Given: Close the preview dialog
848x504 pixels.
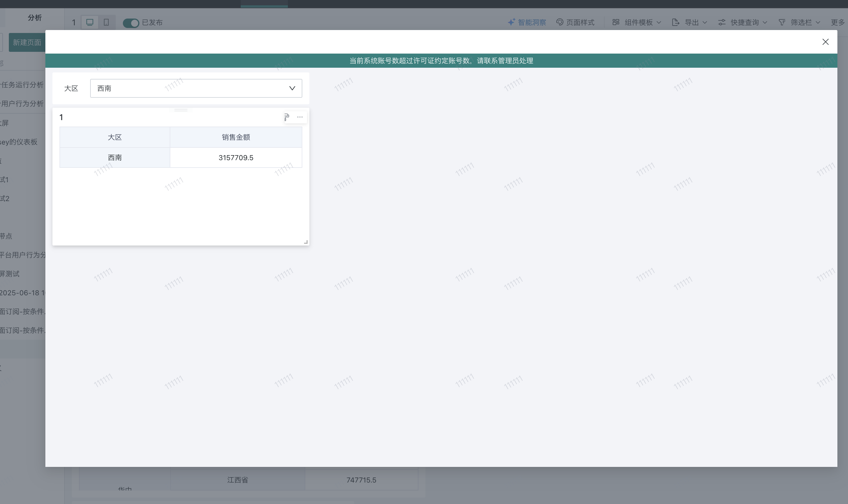Looking at the screenshot, I should coord(825,42).
